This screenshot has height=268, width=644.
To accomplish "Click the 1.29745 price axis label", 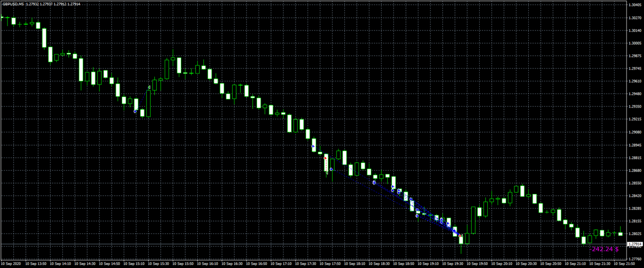I will (634, 68).
